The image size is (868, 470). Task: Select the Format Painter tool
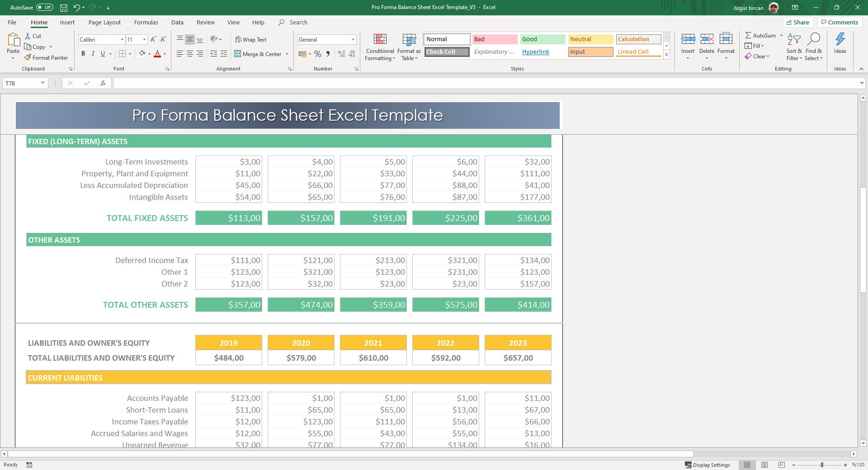[47, 57]
